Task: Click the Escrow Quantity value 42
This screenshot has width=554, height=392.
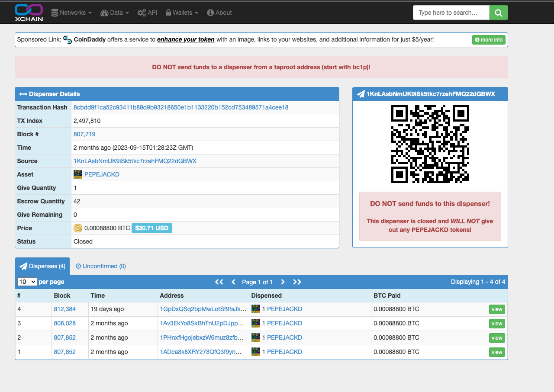Action: click(x=77, y=201)
